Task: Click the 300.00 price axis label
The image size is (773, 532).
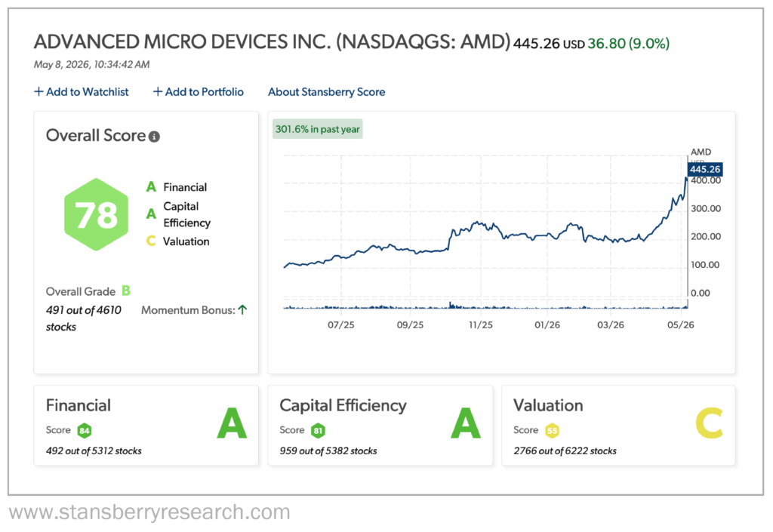Action: tap(706, 209)
